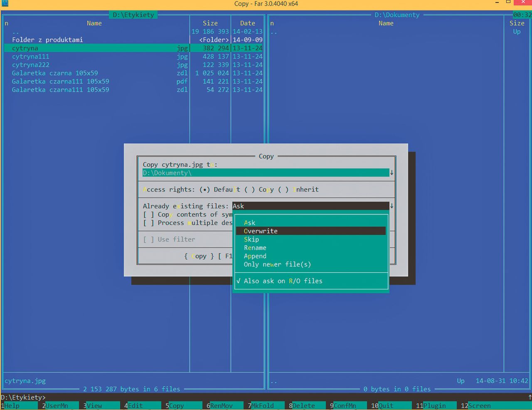
Task: Click the D:\Etykiety> command line
Action: pyautogui.click(x=266, y=398)
